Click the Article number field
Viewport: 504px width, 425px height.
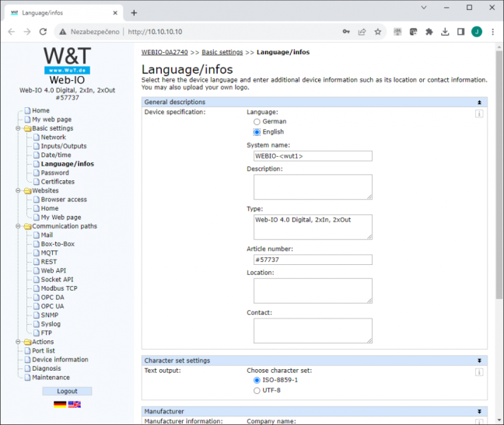point(313,260)
